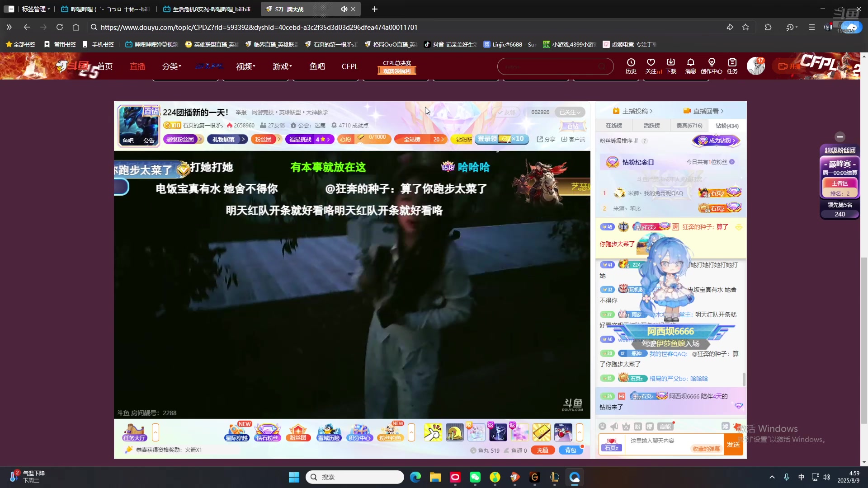Open 创作中心 lightbulb icon
Screen dimensions: 868x488
click(x=712, y=66)
